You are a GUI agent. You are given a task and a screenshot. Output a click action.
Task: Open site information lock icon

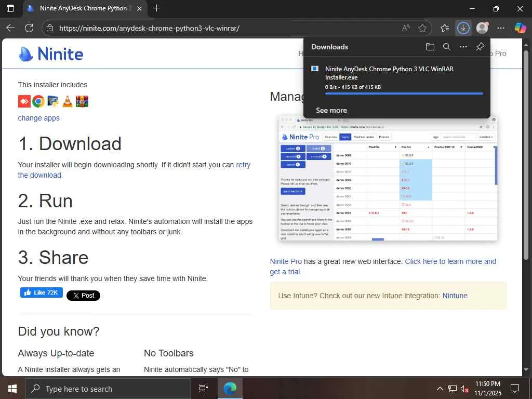tap(50, 28)
